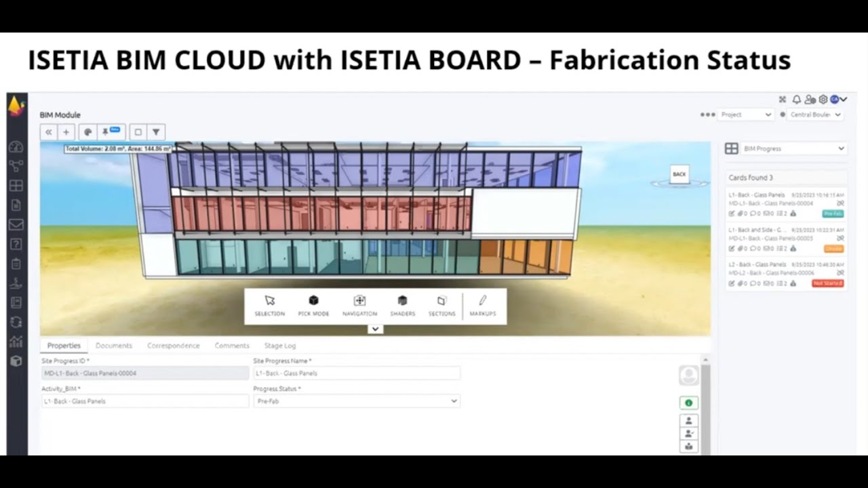Open the notifications bell

(797, 100)
